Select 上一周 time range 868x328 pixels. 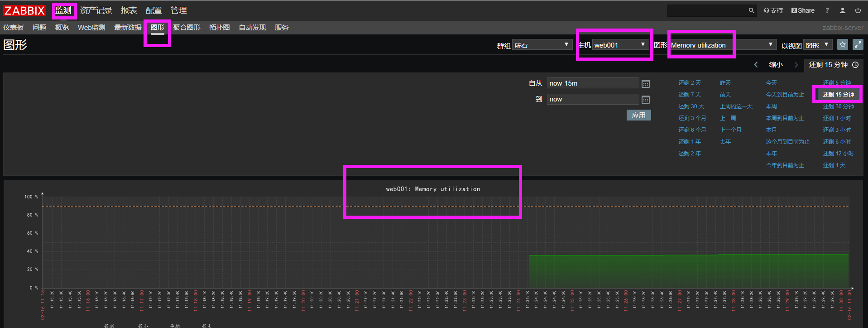[728, 118]
